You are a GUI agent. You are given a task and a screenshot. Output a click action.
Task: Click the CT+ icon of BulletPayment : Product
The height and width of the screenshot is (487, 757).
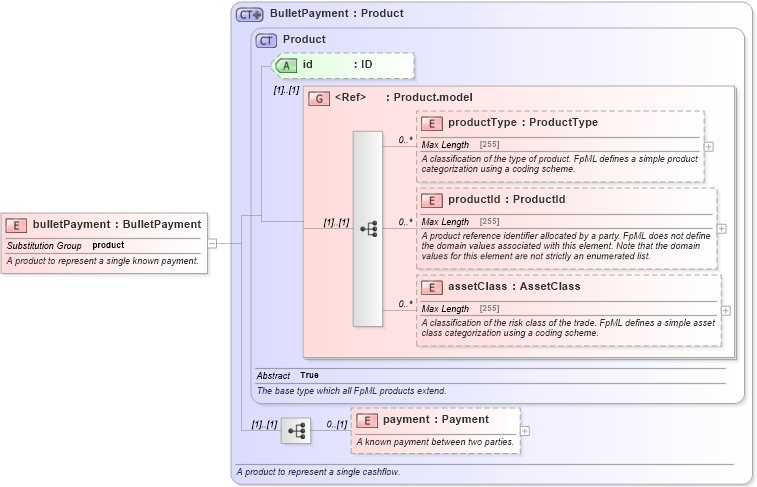pyautogui.click(x=250, y=14)
